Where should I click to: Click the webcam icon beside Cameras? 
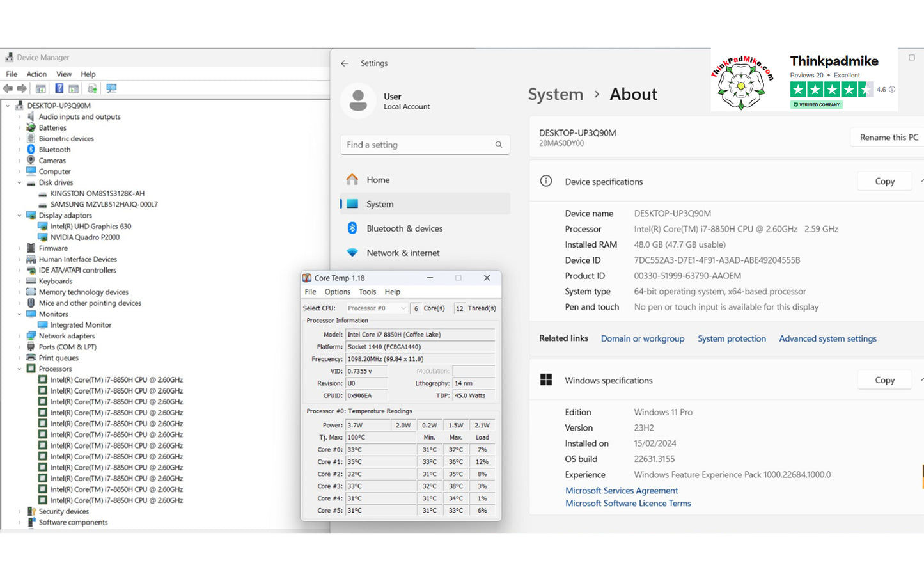(x=31, y=160)
